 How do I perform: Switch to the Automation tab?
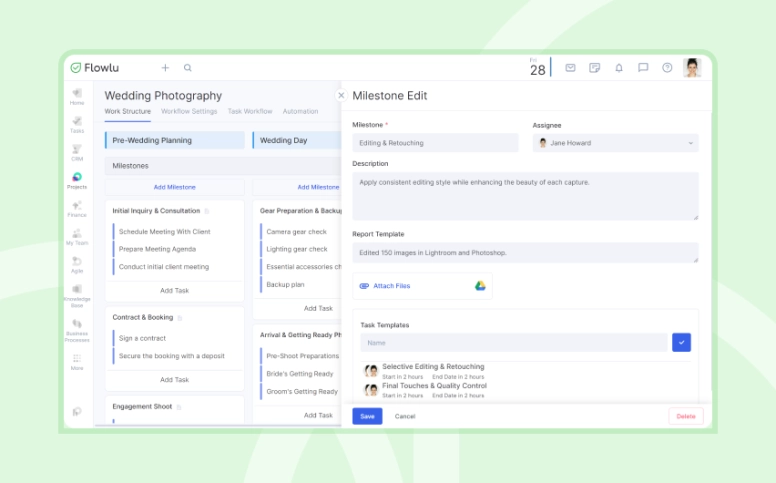[x=300, y=111]
